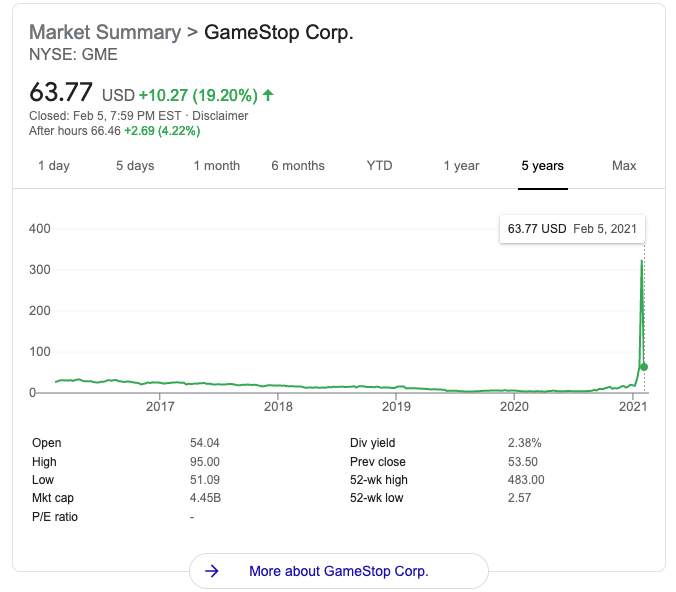Click the Mkt cap value 4.45B
The height and width of the screenshot is (592, 676).
pyautogui.click(x=205, y=498)
